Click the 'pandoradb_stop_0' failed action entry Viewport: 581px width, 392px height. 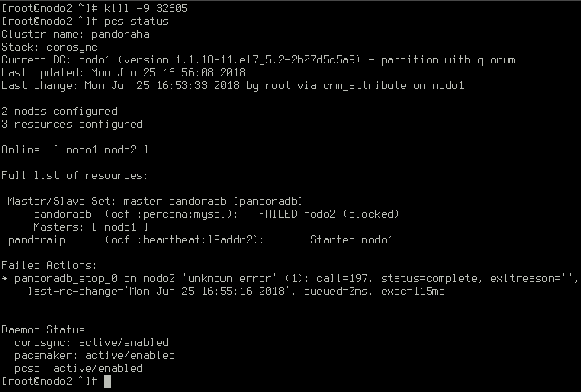coord(66,279)
